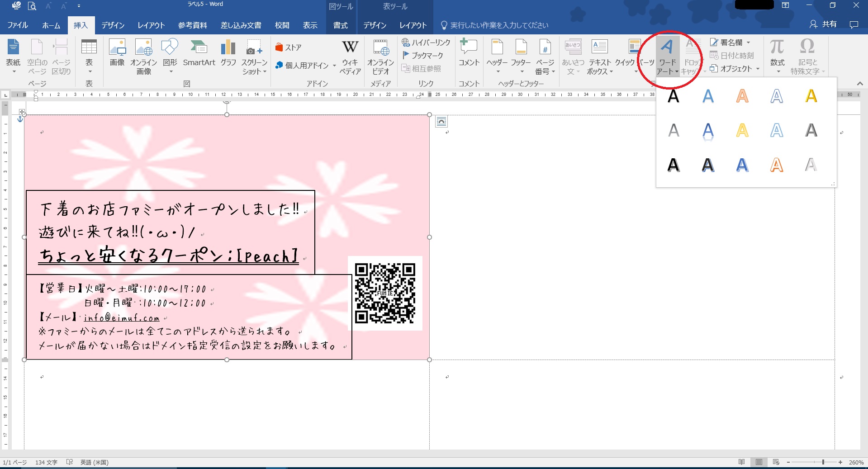
Task: Choose the bottom-row orange outline WordArt style
Action: [x=777, y=165]
